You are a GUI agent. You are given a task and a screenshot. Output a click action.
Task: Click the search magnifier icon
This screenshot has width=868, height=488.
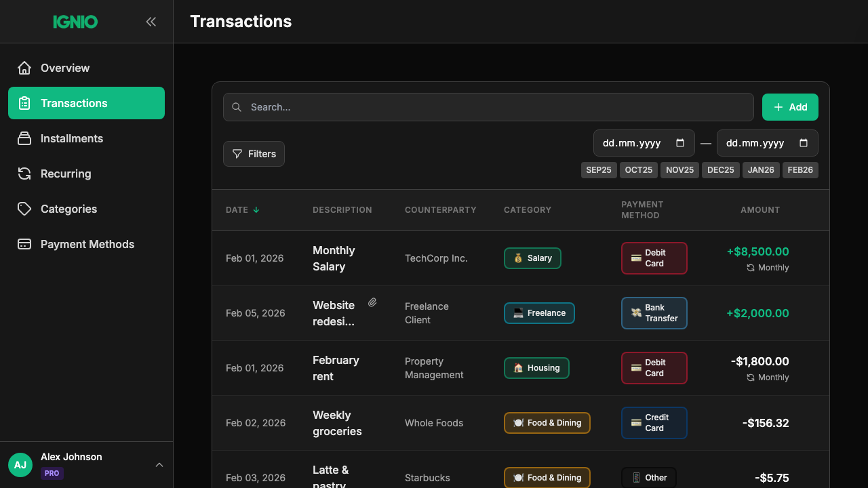point(237,107)
